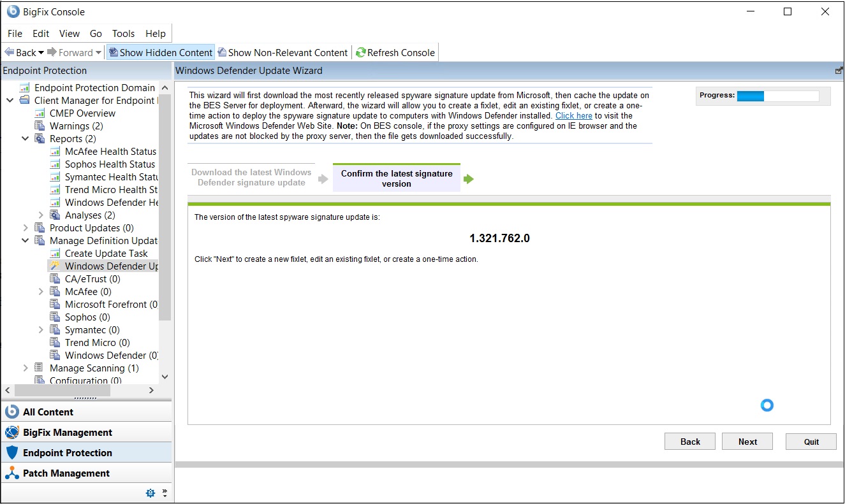Image resolution: width=845 pixels, height=504 pixels.
Task: Click the Manage Scanning (1) icon
Action: point(40,368)
